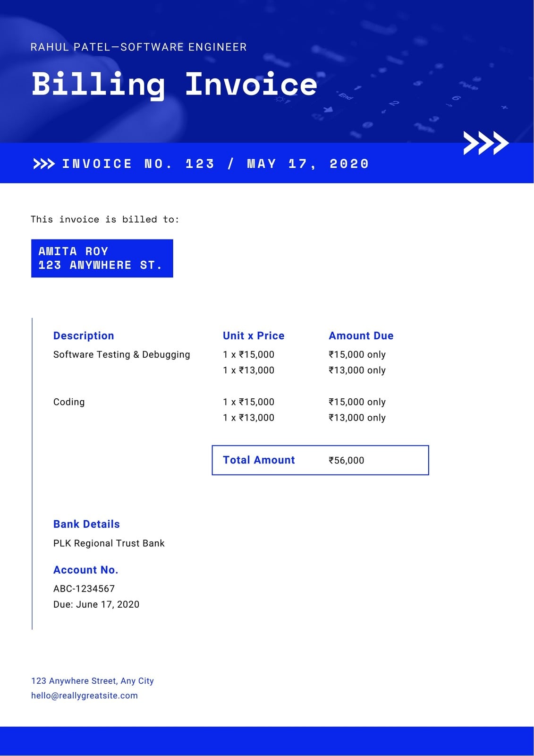
Task: Click the Amita Roy address box
Action: coord(102,258)
